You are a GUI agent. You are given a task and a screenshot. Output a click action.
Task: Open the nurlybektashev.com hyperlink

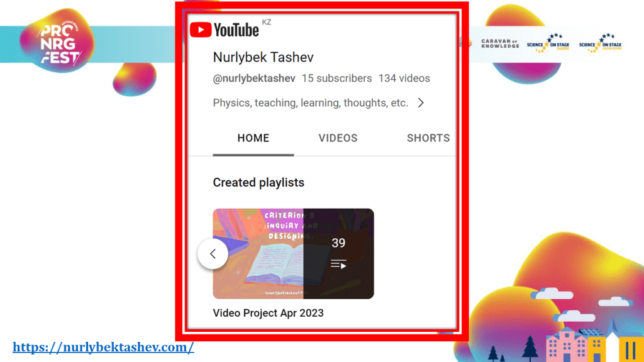[x=103, y=347]
